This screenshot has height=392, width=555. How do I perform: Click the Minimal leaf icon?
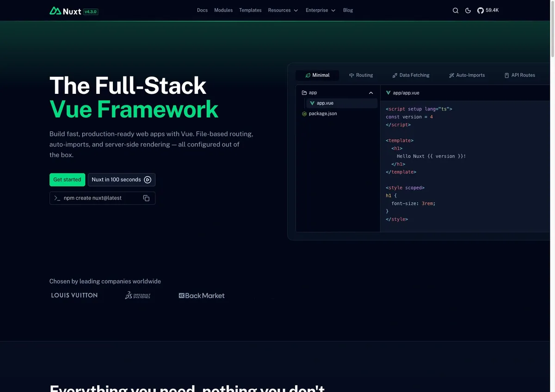[x=308, y=75]
